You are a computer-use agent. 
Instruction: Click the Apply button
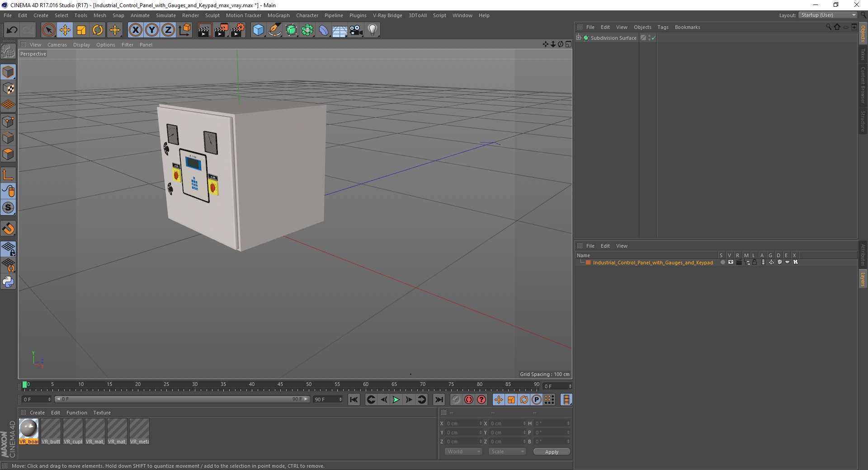coord(552,451)
